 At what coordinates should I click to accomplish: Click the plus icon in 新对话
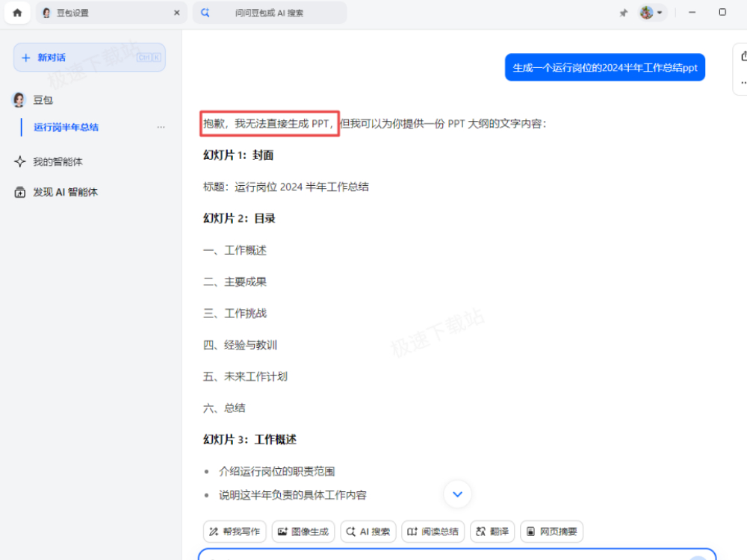(x=26, y=57)
